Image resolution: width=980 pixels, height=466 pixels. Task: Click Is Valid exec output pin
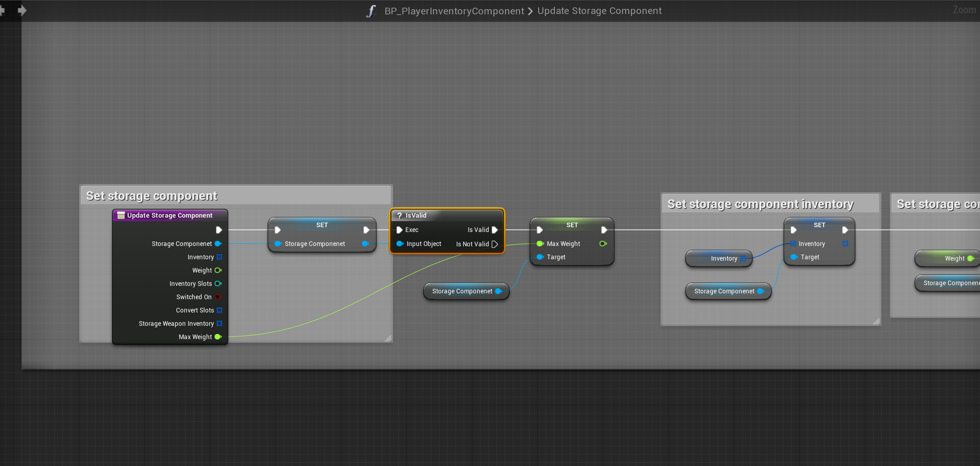point(494,230)
